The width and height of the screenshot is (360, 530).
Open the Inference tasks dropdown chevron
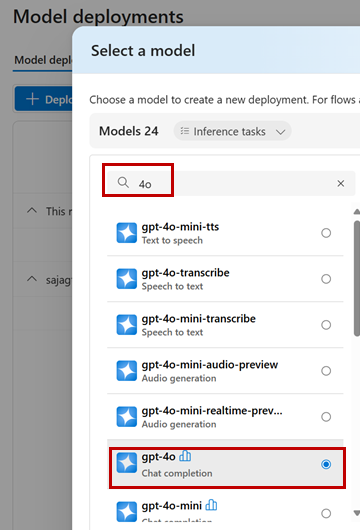(x=281, y=132)
